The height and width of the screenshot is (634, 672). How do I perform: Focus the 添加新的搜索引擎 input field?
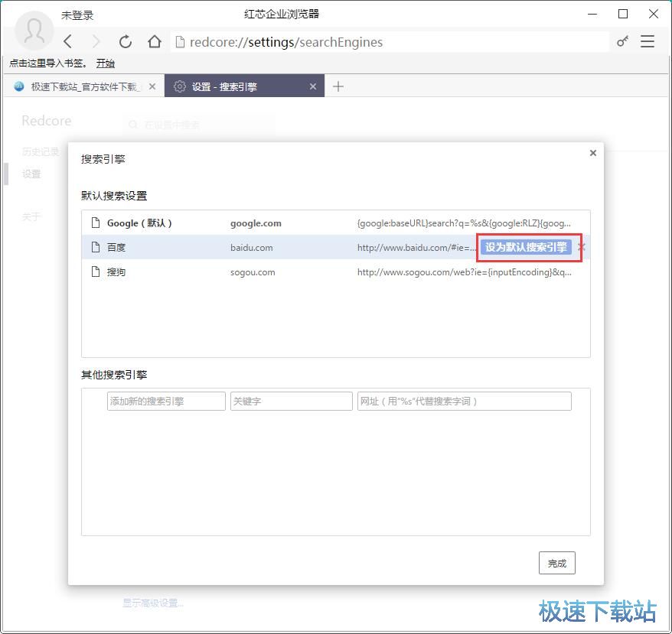coord(166,401)
